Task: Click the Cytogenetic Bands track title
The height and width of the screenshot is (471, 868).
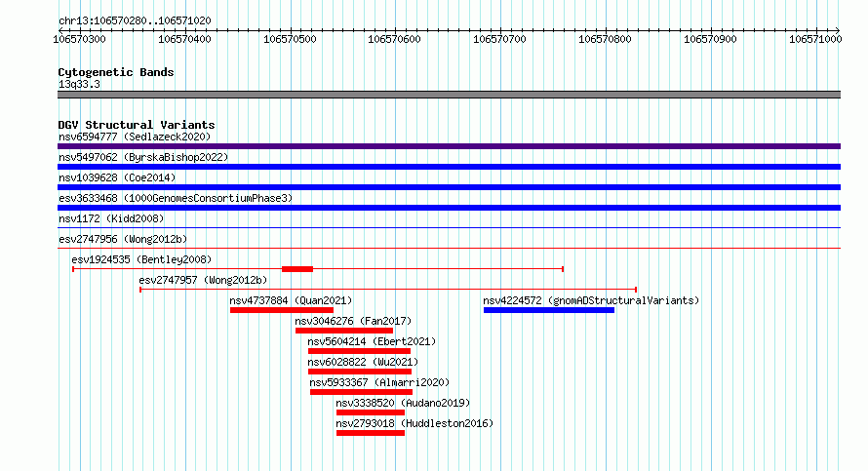Action: click(116, 72)
